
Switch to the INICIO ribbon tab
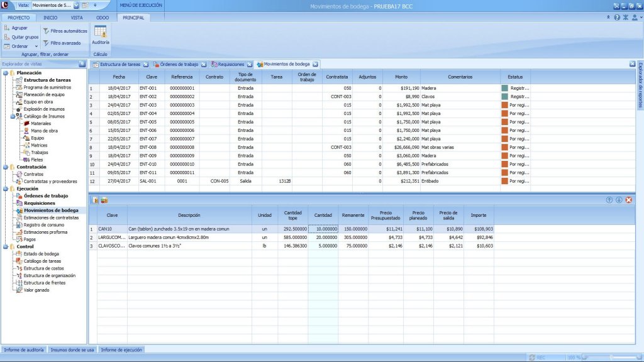pyautogui.click(x=50, y=18)
